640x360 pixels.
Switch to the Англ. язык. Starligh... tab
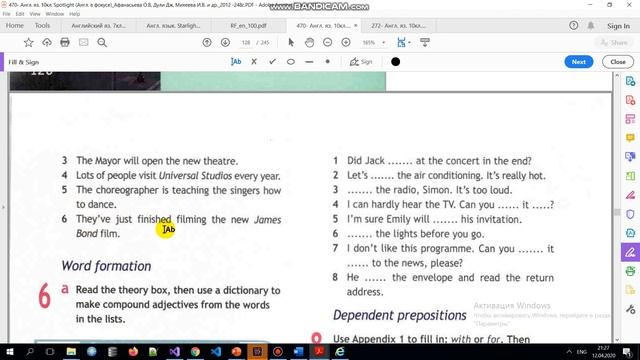pos(173,26)
